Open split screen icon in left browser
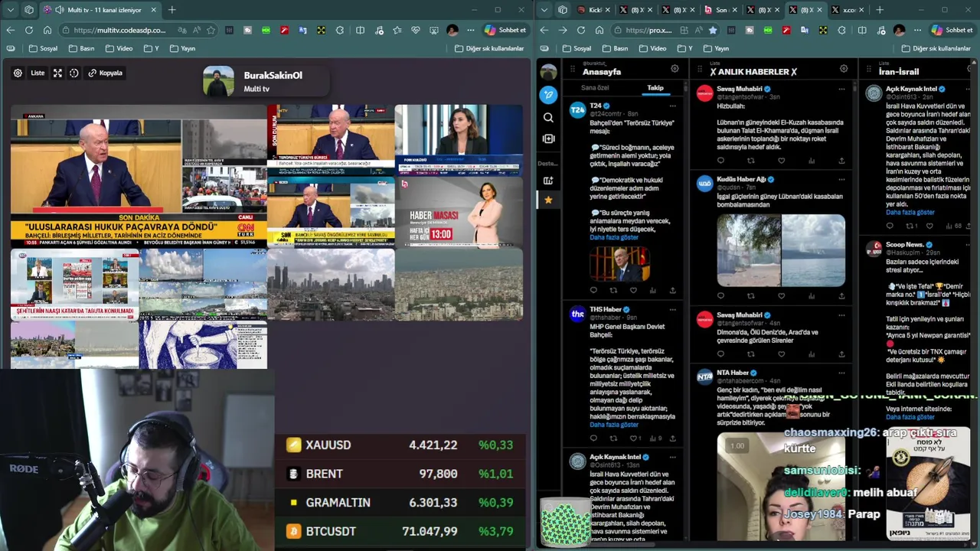980x551 pixels. [x=360, y=30]
